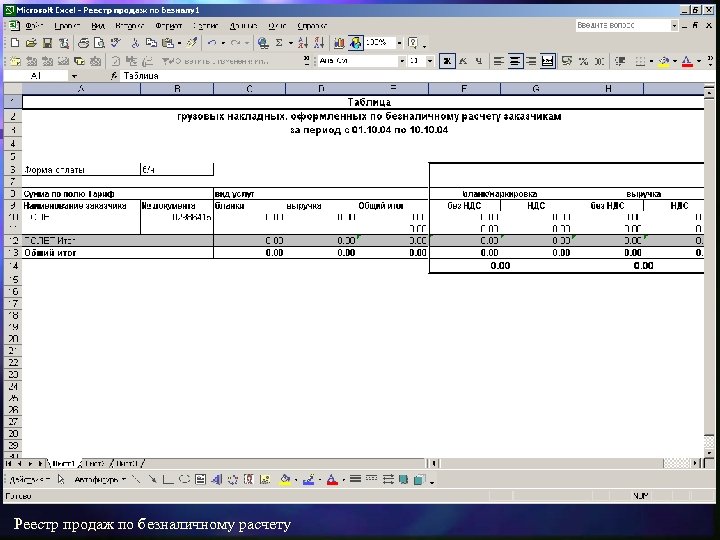
Task: Open formatting toolbar fill color dropdown arrow
Action: (x=675, y=61)
